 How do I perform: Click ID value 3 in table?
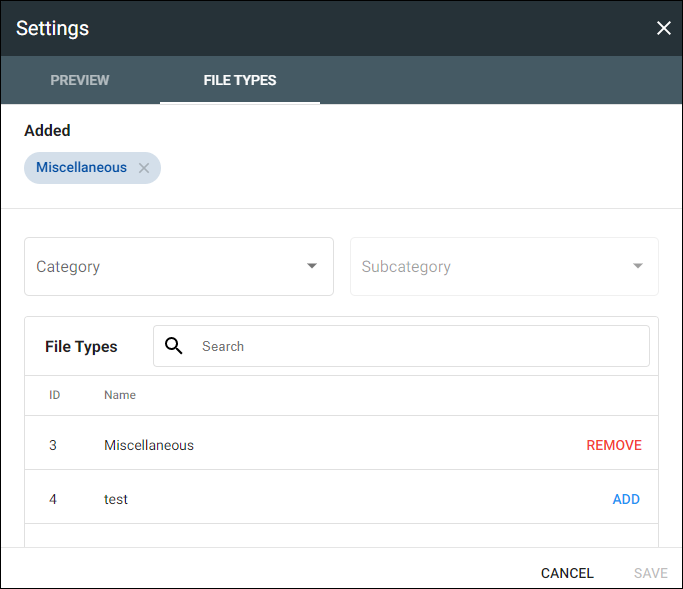53,445
